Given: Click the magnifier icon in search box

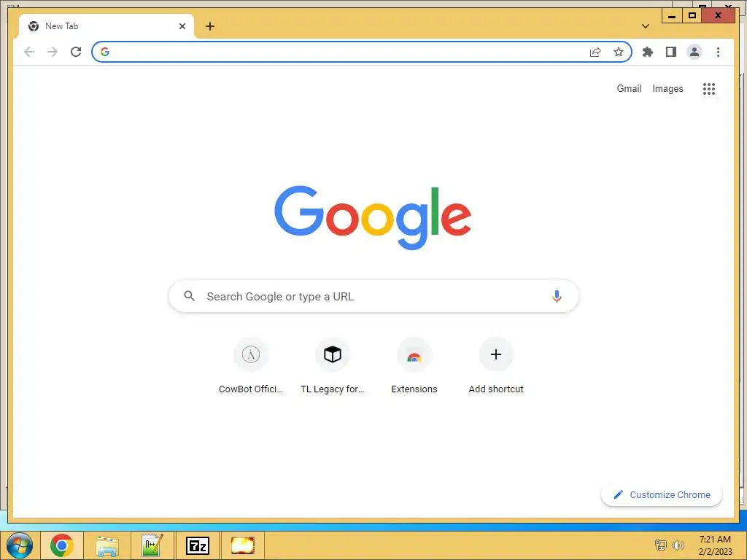Looking at the screenshot, I should click(189, 296).
